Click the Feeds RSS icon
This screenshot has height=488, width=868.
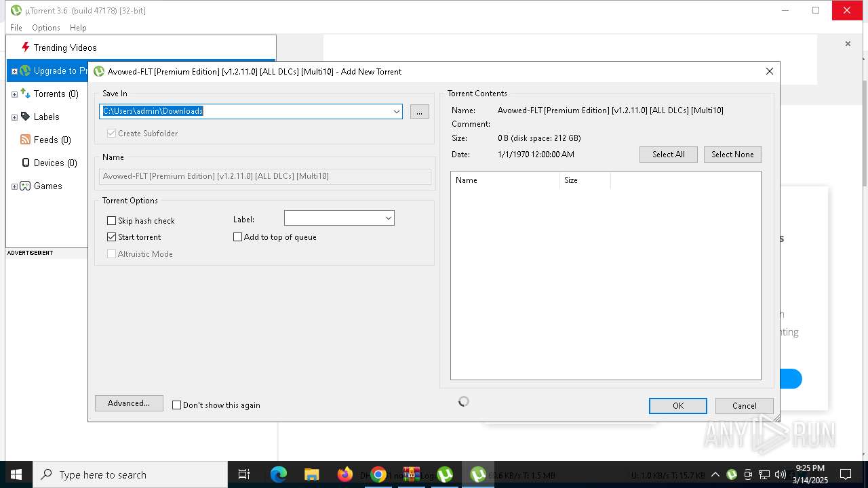(x=26, y=140)
